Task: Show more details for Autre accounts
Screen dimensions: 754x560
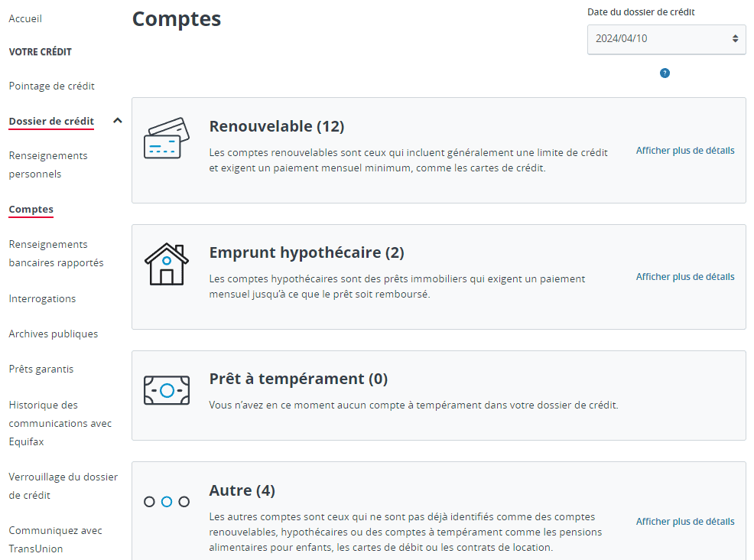Action: (x=684, y=522)
